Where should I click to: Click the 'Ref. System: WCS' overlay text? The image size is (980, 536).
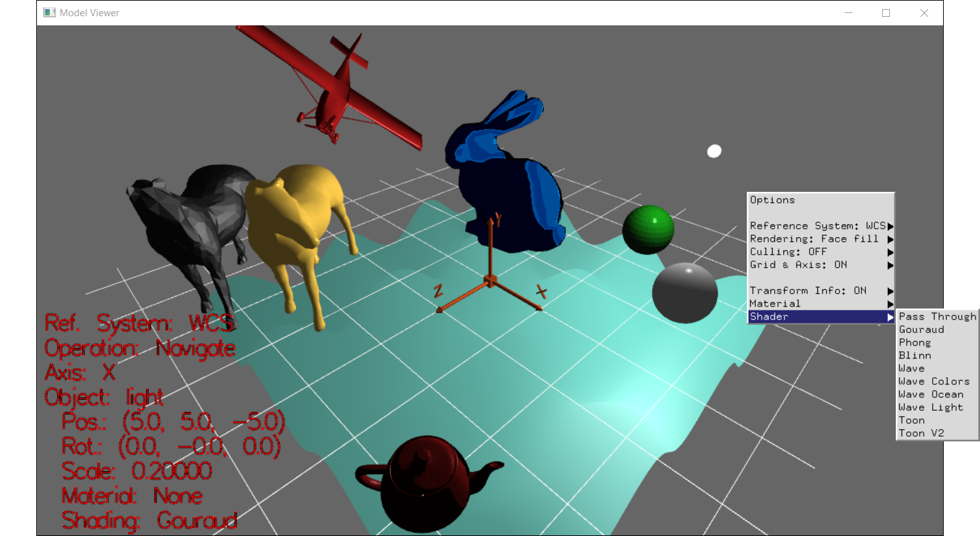click(x=139, y=323)
